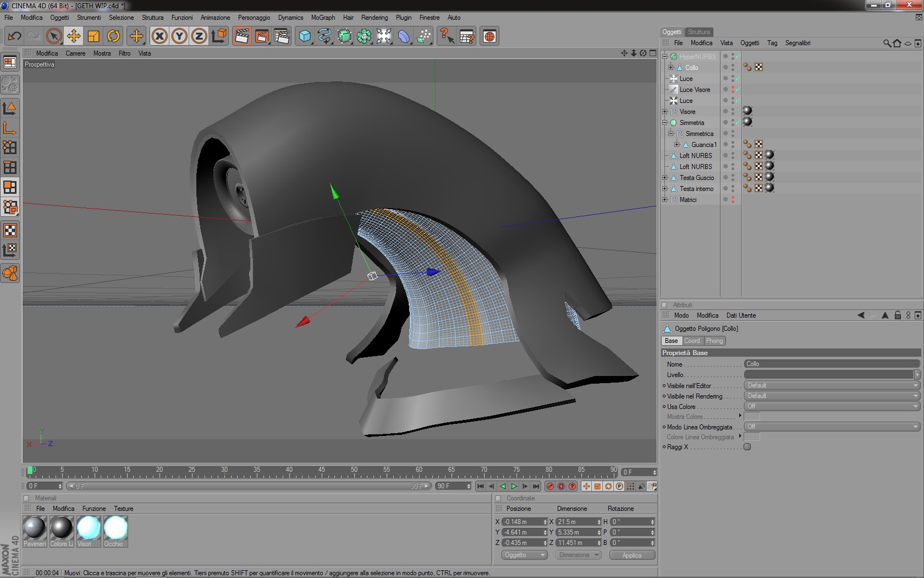Click the Undo arrow icon
924x578 pixels.
(x=15, y=36)
